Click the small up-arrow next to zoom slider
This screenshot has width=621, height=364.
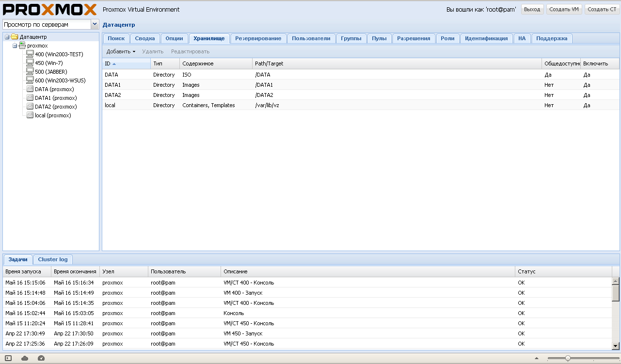pyautogui.click(x=536, y=358)
